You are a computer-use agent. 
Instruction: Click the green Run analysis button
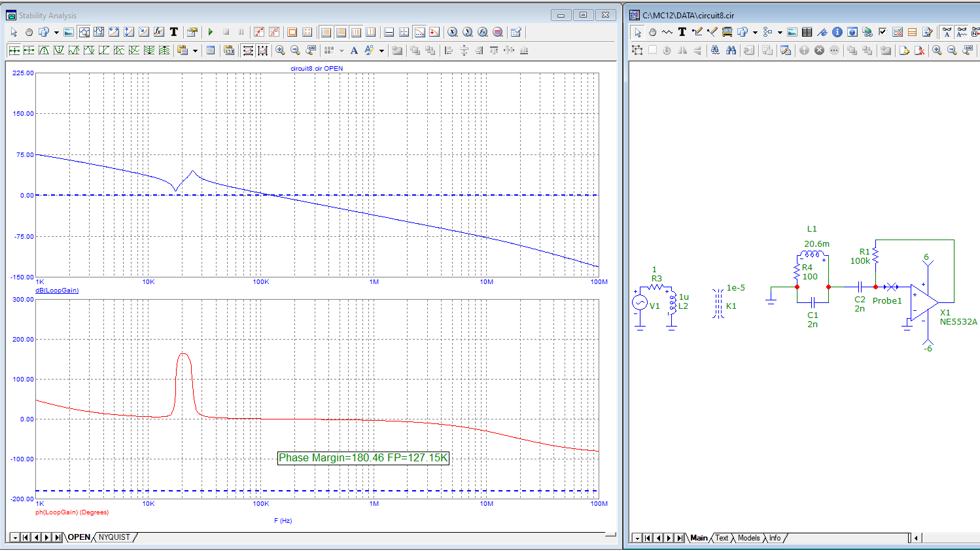pyautogui.click(x=211, y=31)
